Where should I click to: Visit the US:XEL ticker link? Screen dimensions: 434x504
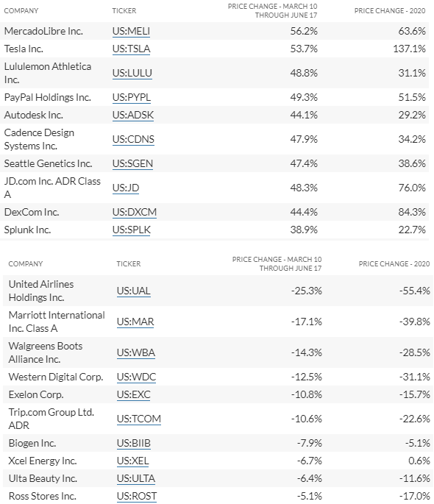[132, 461]
